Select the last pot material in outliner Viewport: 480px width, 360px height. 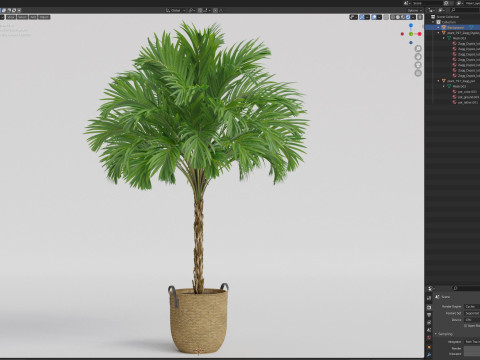(466, 102)
